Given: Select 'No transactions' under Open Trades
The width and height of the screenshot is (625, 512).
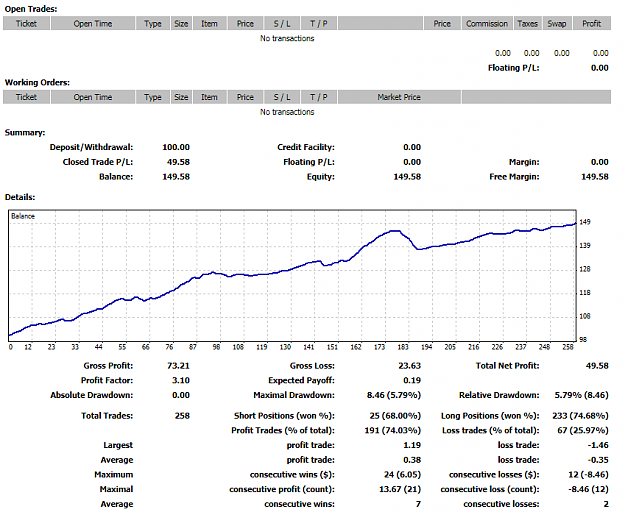Looking at the screenshot, I should (x=287, y=38).
